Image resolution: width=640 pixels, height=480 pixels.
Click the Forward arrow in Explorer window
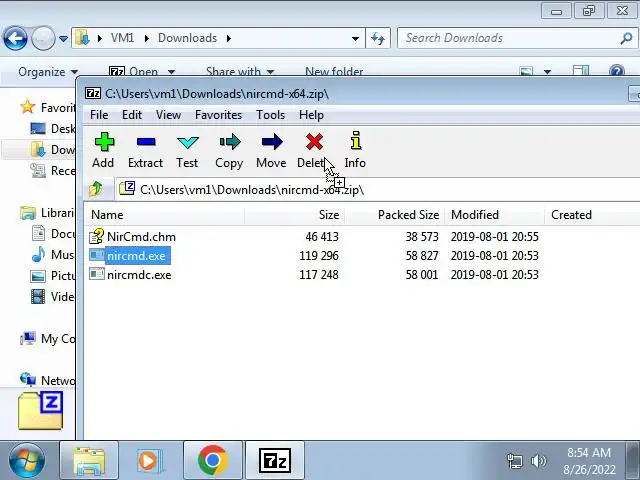(x=43, y=38)
